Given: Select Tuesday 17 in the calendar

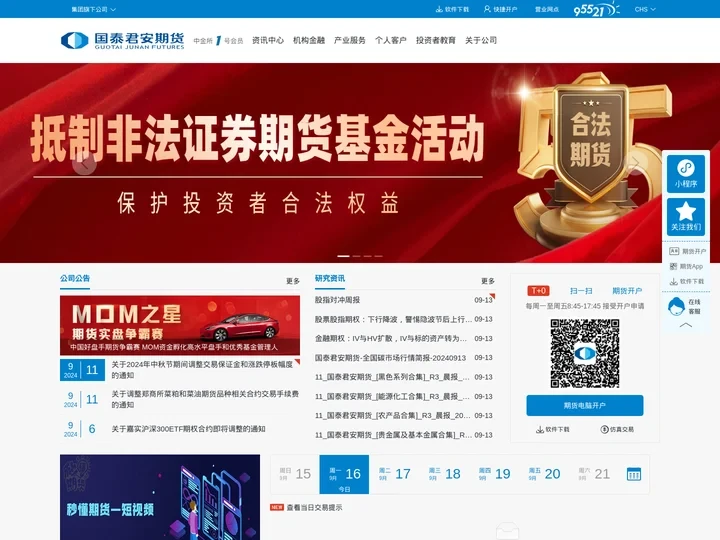Looking at the screenshot, I should pyautogui.click(x=394, y=474).
